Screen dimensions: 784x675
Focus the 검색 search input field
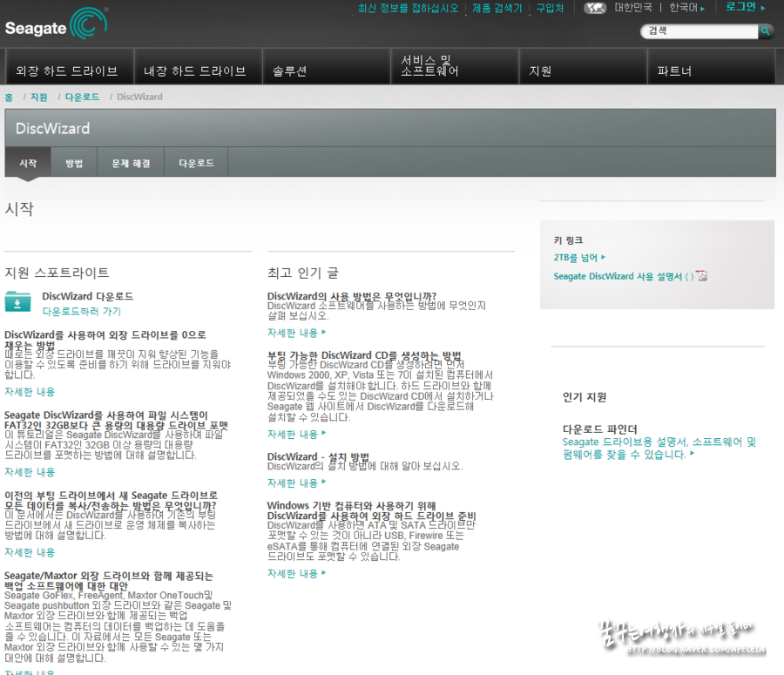click(699, 31)
